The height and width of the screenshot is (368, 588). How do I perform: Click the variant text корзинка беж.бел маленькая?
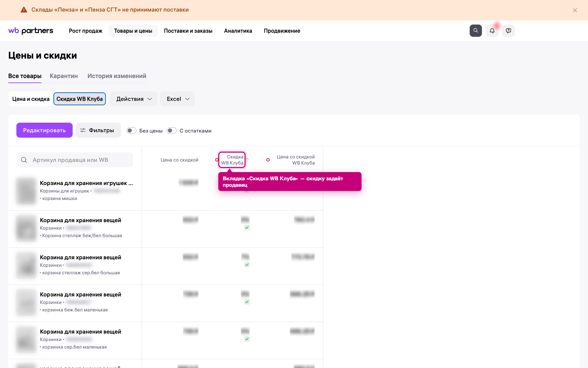point(75,310)
